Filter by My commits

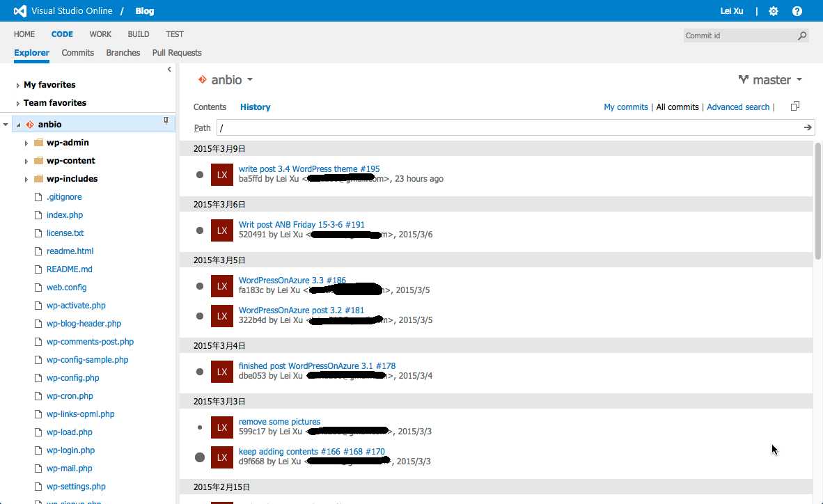click(626, 107)
